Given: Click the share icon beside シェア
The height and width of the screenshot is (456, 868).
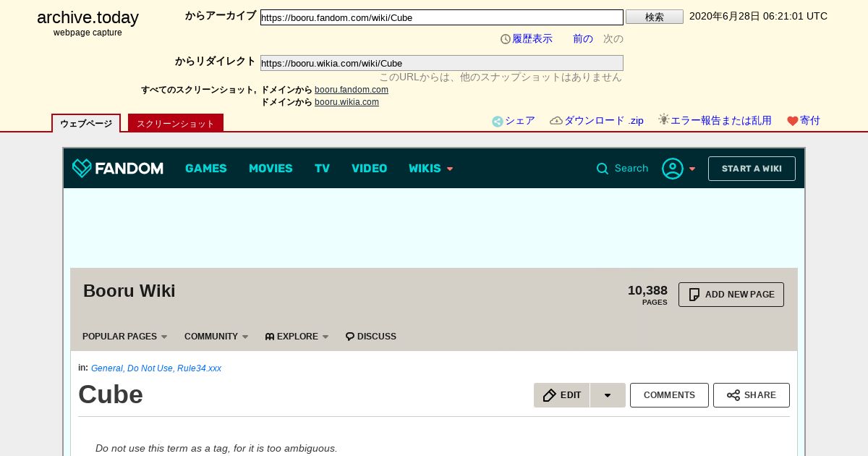Looking at the screenshot, I should click(x=498, y=122).
